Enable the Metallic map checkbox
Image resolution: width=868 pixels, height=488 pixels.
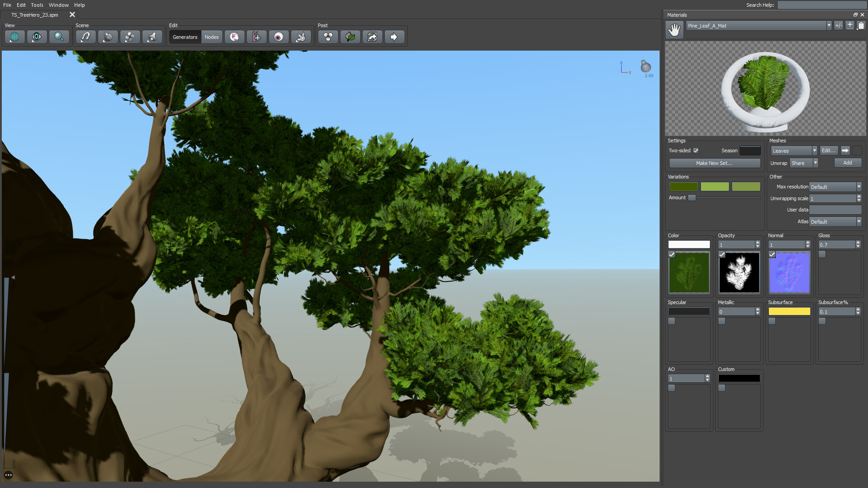[722, 321]
